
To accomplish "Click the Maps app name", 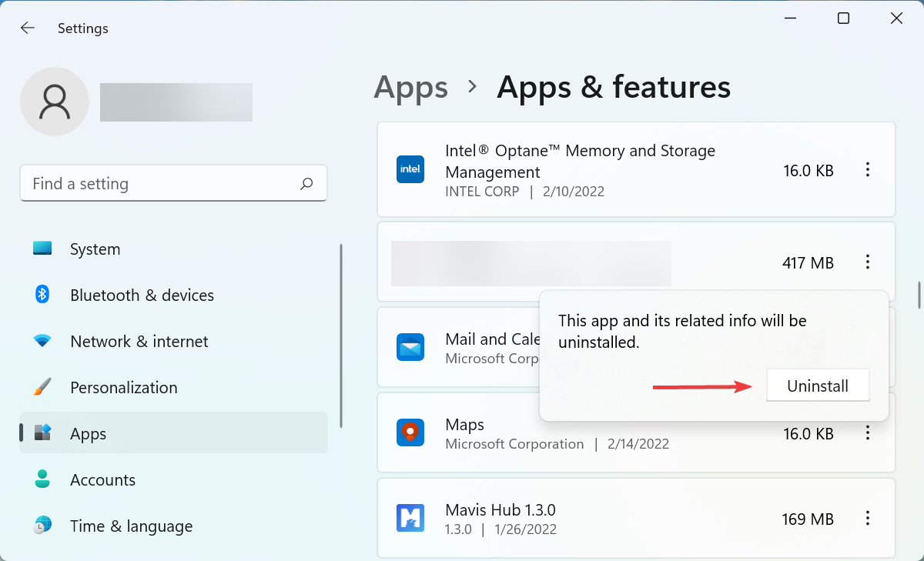I will point(464,425).
